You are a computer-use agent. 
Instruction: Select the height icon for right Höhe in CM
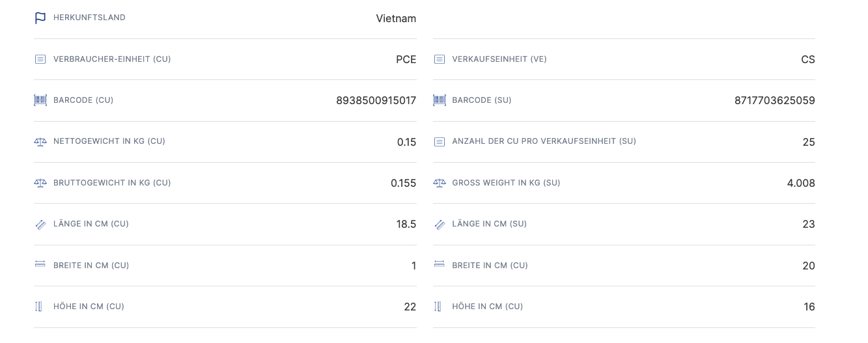(x=438, y=307)
